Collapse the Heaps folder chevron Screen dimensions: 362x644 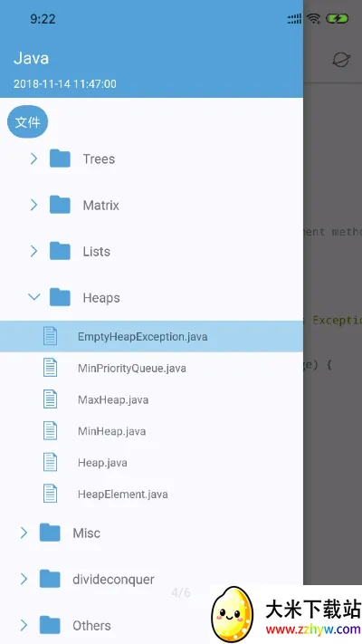pos(34,296)
